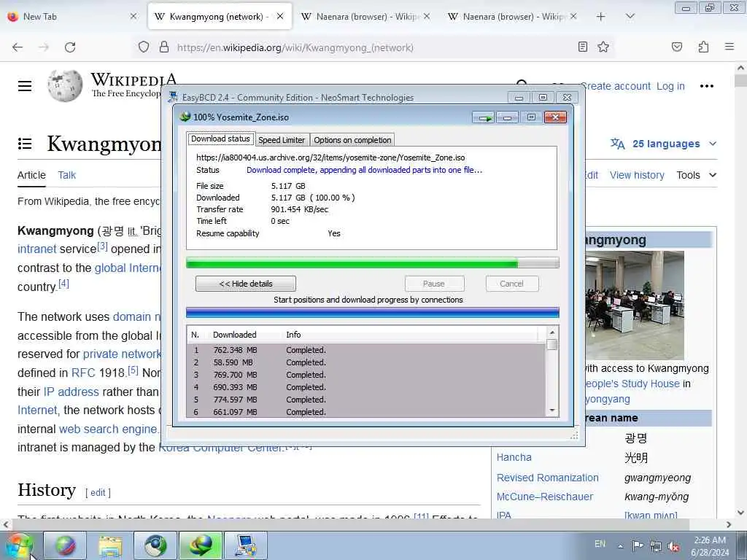Click the EN language indicator in the taskbar
This screenshot has width=747, height=560.
pyautogui.click(x=600, y=544)
